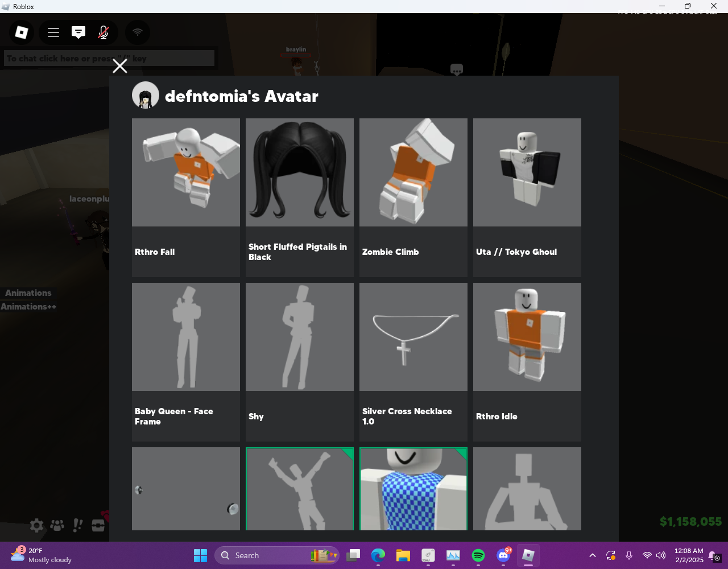Open the Windows Start menu
The image size is (728, 569).
(200, 555)
